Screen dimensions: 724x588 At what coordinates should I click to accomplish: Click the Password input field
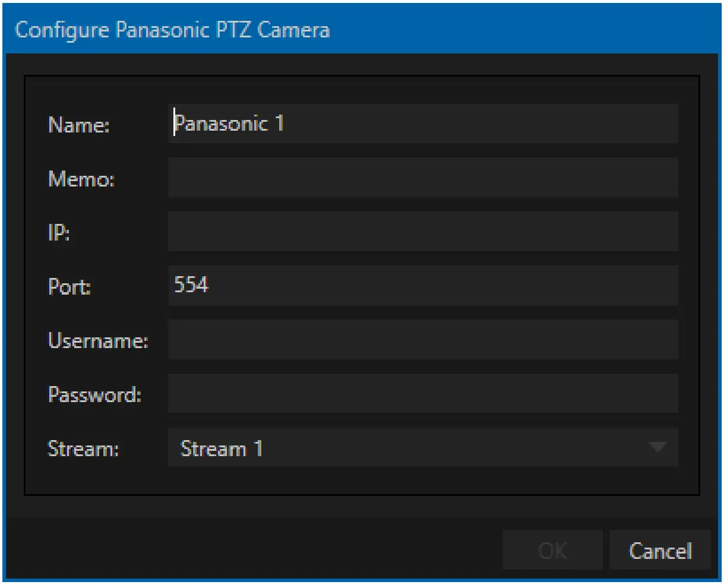(423, 394)
